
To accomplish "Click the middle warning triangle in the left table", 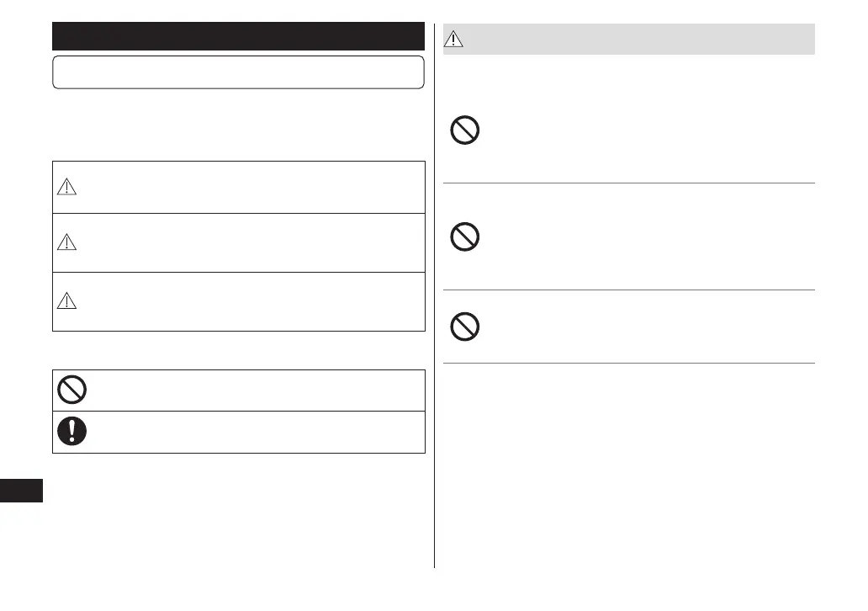I will pos(66,242).
